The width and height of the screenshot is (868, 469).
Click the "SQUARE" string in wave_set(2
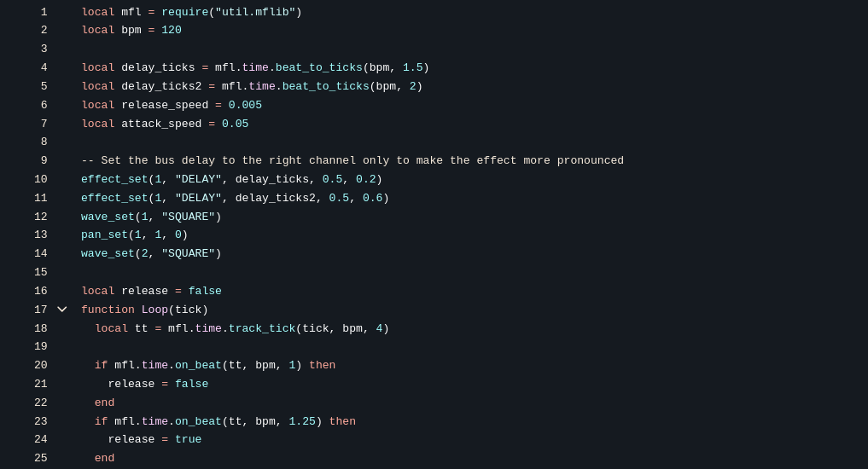point(188,253)
